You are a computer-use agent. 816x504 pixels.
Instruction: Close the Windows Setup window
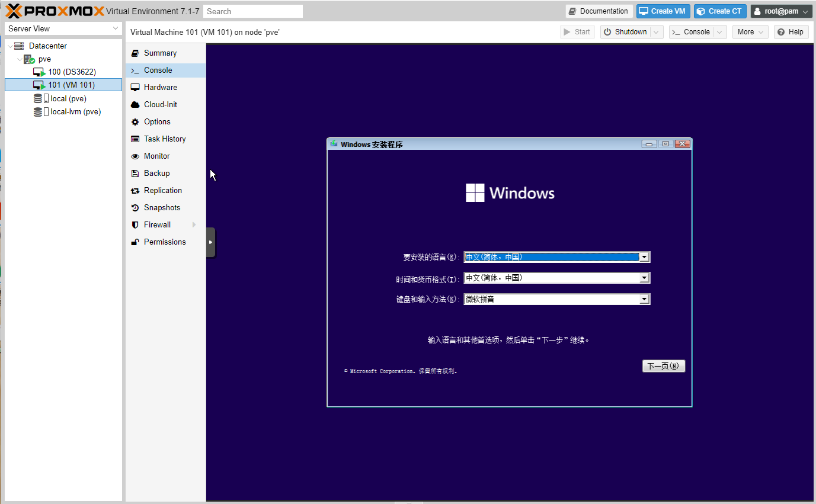coord(683,144)
